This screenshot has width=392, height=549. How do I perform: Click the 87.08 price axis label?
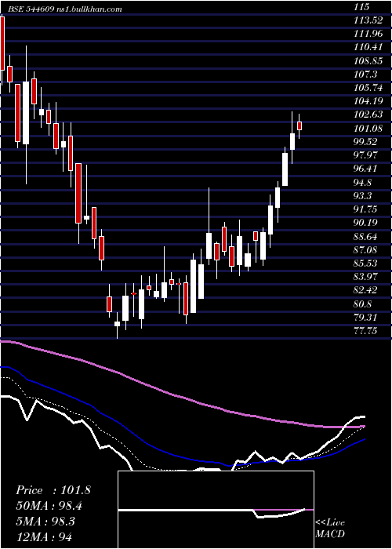366,249
